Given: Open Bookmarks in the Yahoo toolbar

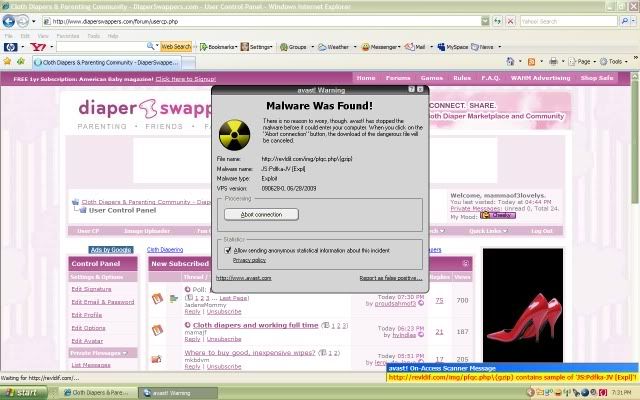Looking at the screenshot, I should 218,47.
